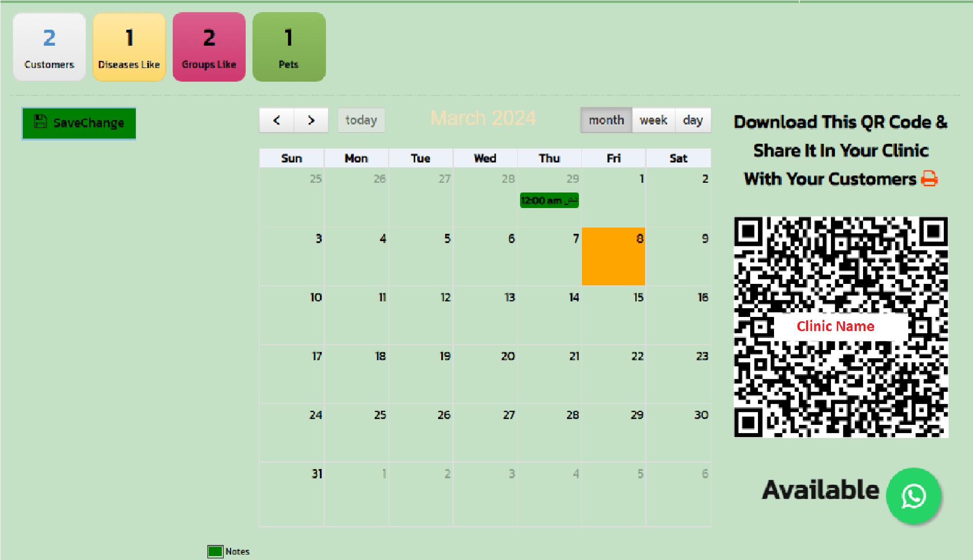Viewport: 973px width, 560px height.
Task: Select the Diseases Like stat card
Action: point(128,46)
